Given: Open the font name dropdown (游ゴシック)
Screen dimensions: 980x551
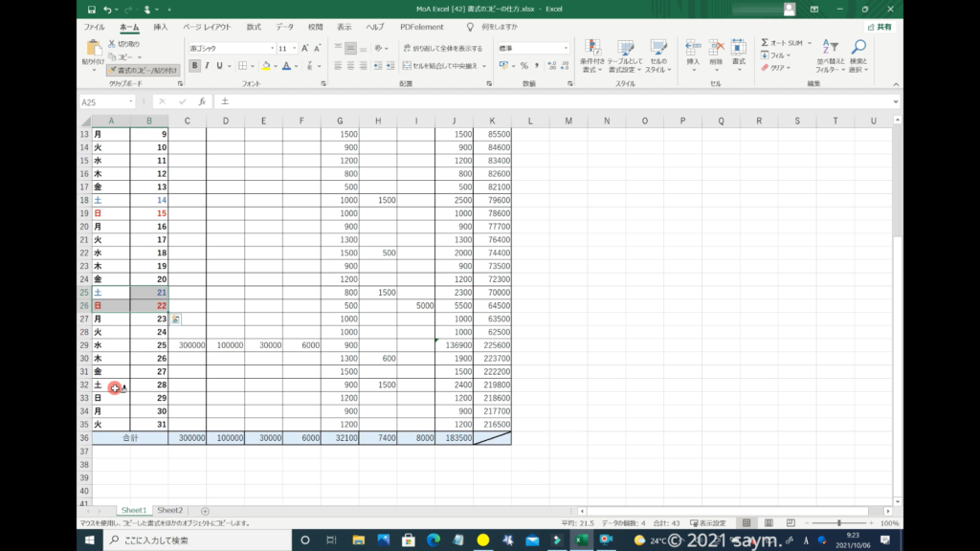Looking at the screenshot, I should (232, 48).
